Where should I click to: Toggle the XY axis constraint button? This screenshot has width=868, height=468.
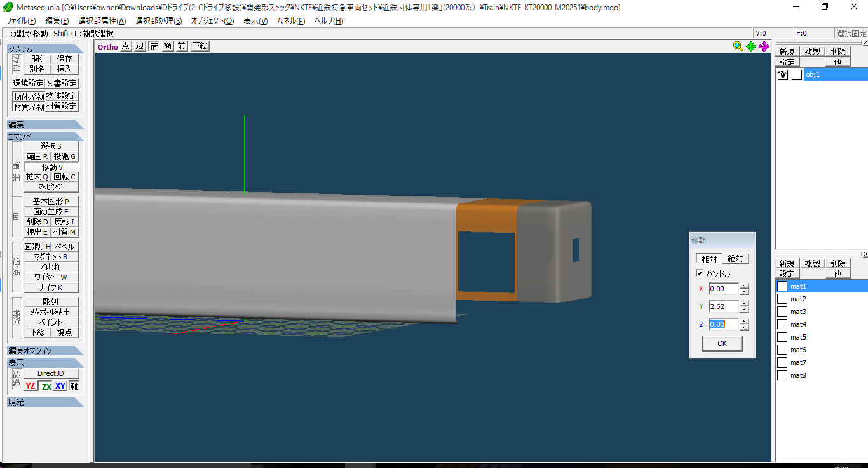click(x=60, y=386)
